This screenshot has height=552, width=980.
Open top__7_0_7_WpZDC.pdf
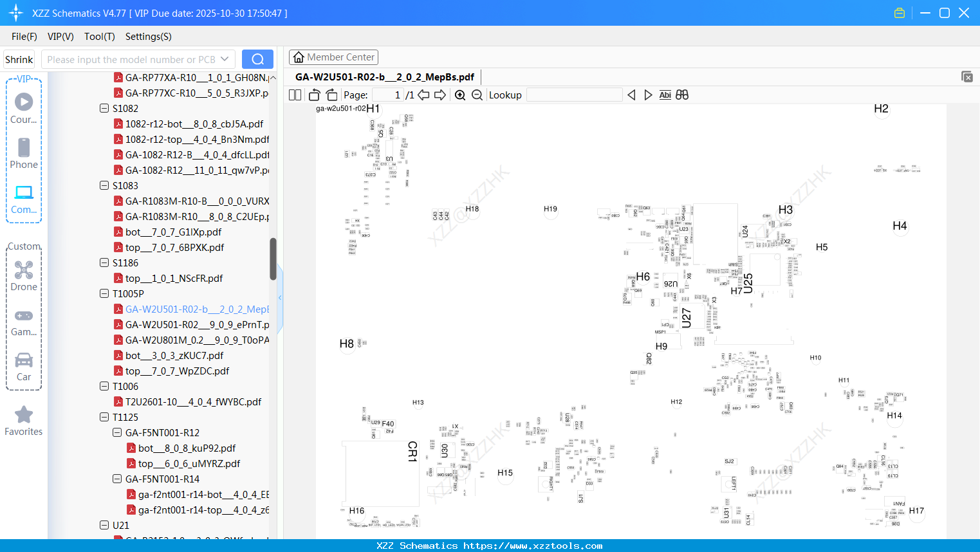[x=177, y=371]
